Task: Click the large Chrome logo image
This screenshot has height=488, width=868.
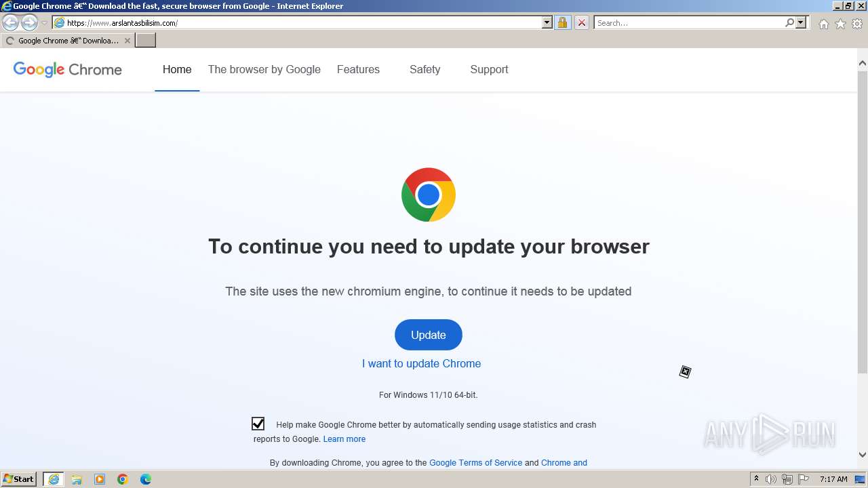Action: pos(429,195)
